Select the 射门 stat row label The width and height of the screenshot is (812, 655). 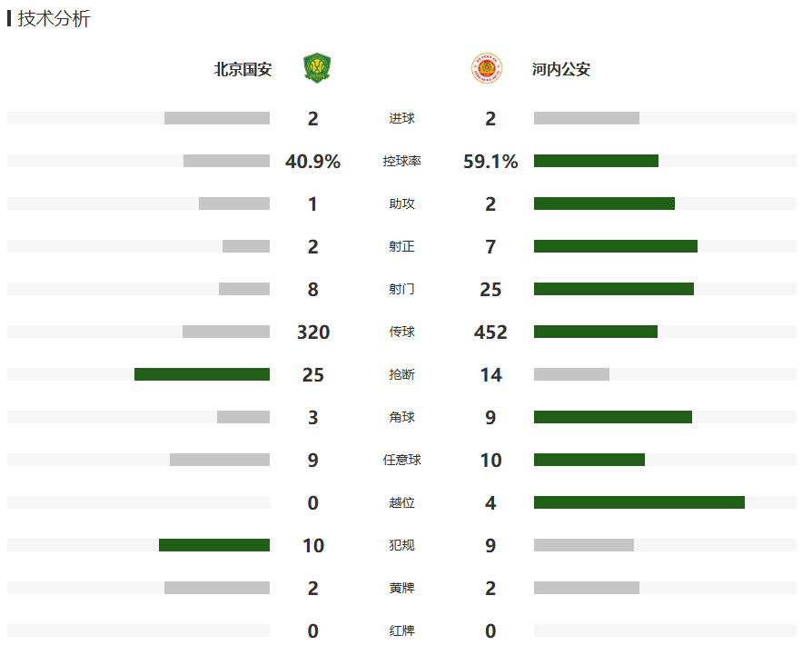click(401, 290)
